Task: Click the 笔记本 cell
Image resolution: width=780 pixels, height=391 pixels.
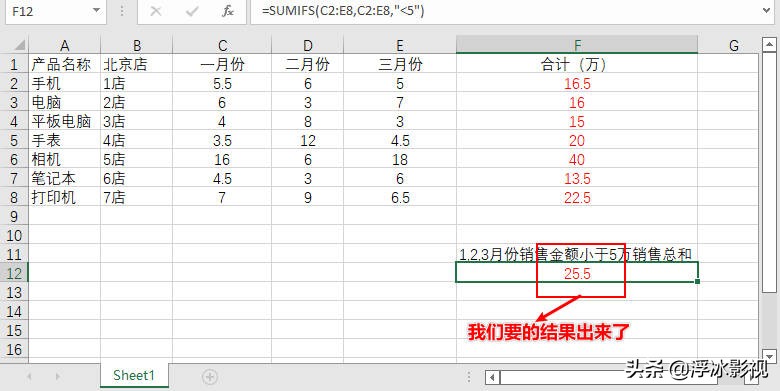Action: pos(65,178)
